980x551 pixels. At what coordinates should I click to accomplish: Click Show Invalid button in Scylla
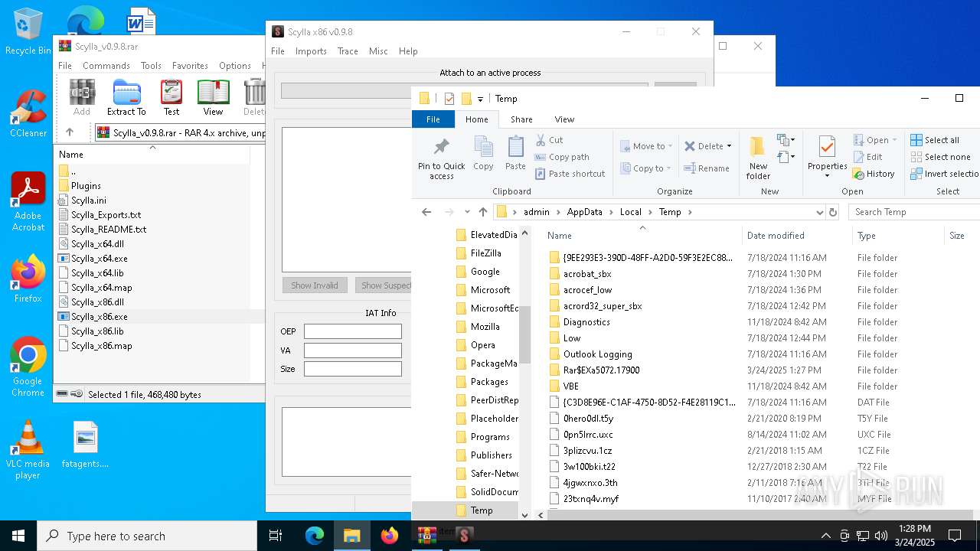(x=314, y=285)
